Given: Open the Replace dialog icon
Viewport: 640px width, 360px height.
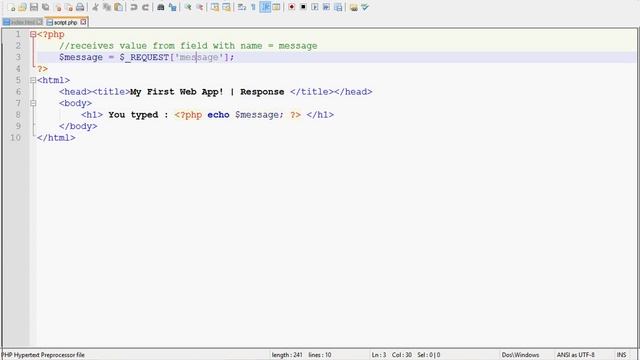Looking at the screenshot, I should (x=172, y=7).
